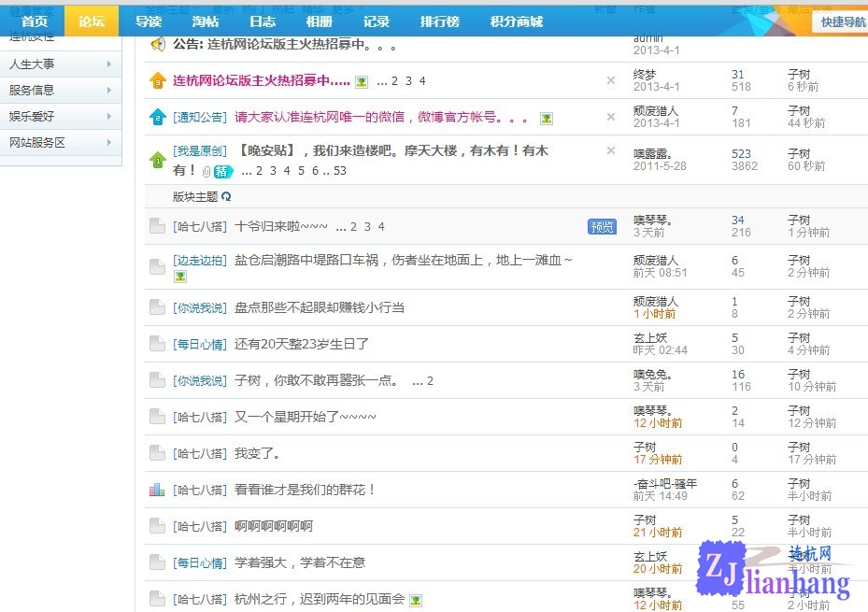Select the 论坛 forum tab
The width and height of the screenshot is (868, 612).
pyautogui.click(x=92, y=21)
